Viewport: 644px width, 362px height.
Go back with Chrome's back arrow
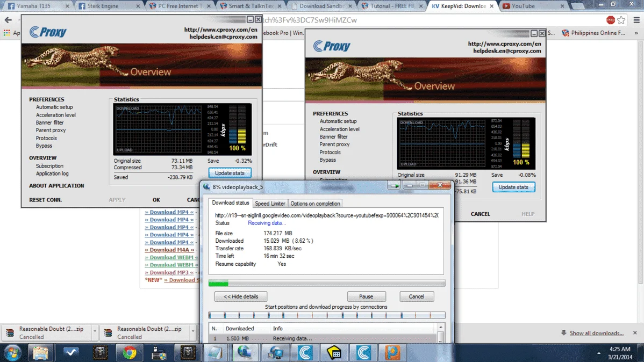[8, 20]
